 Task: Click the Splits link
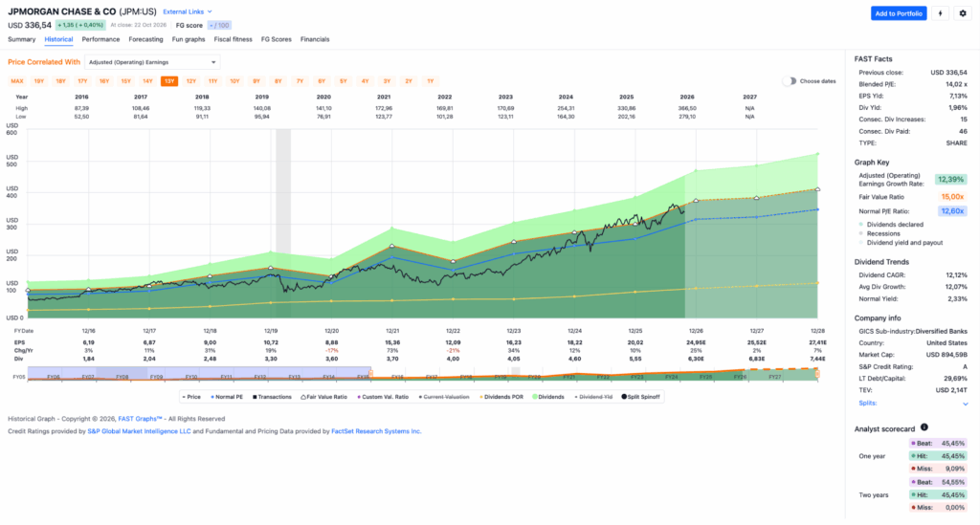(x=867, y=404)
